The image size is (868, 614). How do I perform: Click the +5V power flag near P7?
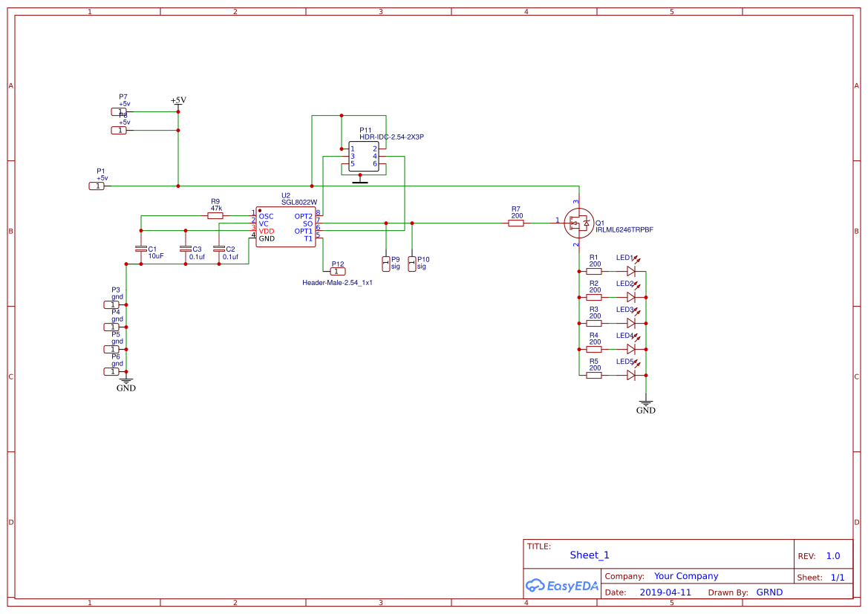[177, 102]
